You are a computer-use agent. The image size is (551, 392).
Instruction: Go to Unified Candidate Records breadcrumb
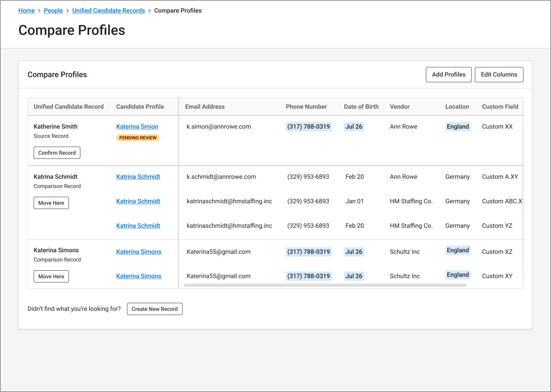coord(108,11)
